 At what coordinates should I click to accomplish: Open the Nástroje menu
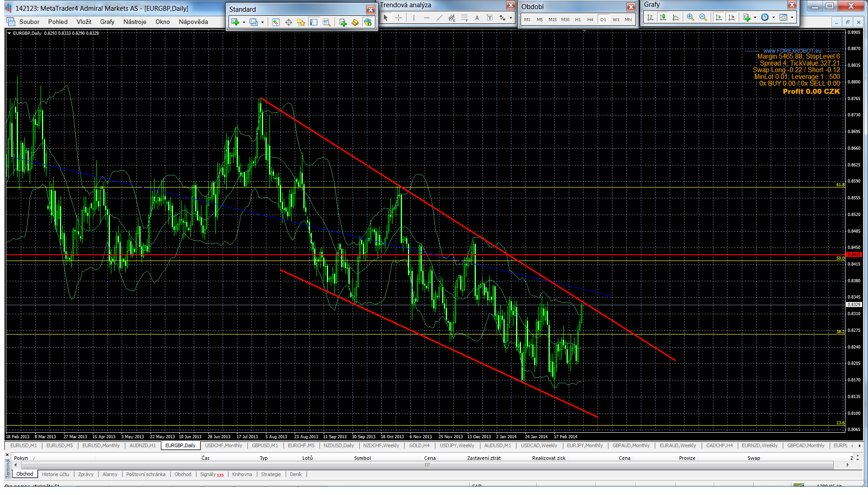(x=135, y=22)
